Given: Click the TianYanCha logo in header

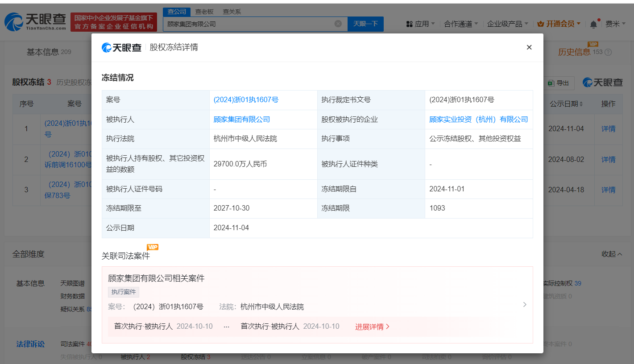Looking at the screenshot, I should click(x=36, y=21).
